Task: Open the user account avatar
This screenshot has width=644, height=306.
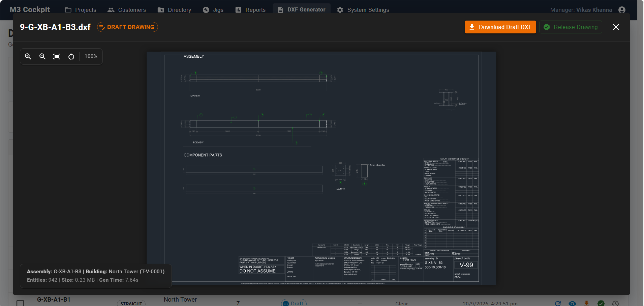Action: coord(622,10)
